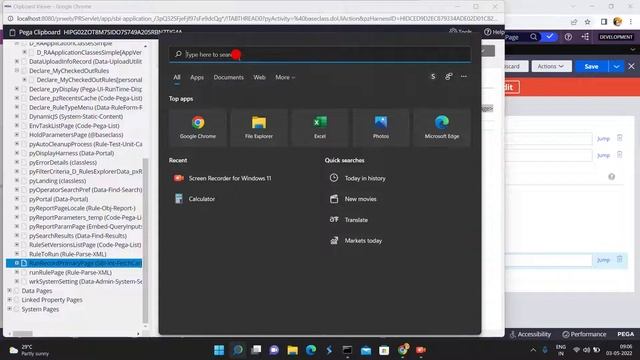Tick checkbox next to RuleToRun (Rule-Parse-XML)
This screenshot has height=360, width=640.
coord(24,254)
